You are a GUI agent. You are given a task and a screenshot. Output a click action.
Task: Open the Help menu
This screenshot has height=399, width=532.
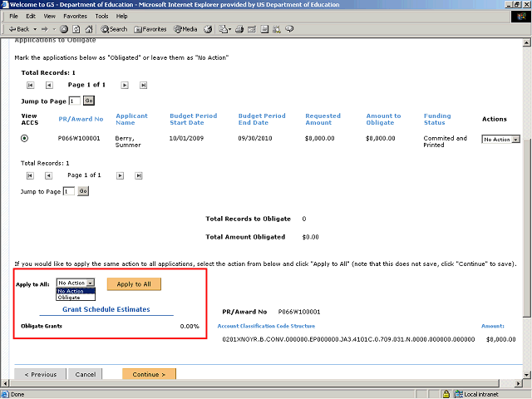tap(121, 16)
